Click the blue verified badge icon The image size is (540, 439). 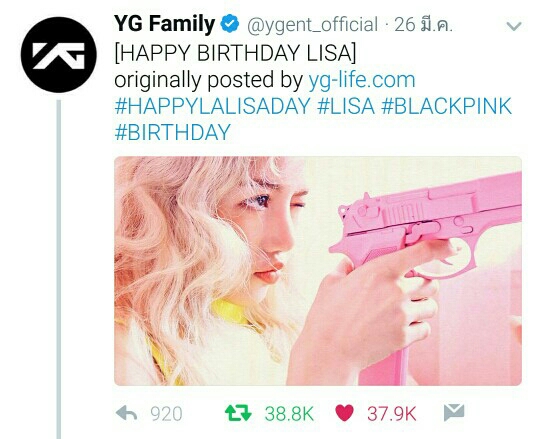point(230,24)
